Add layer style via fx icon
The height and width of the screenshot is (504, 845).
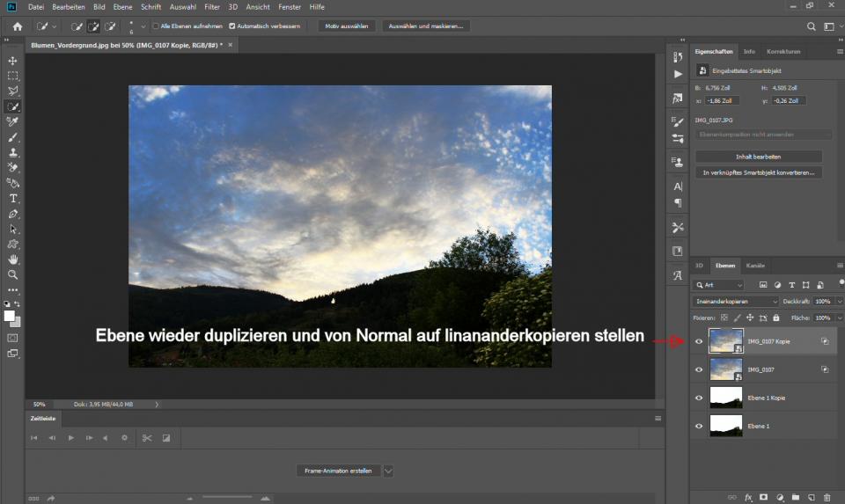tap(749, 497)
